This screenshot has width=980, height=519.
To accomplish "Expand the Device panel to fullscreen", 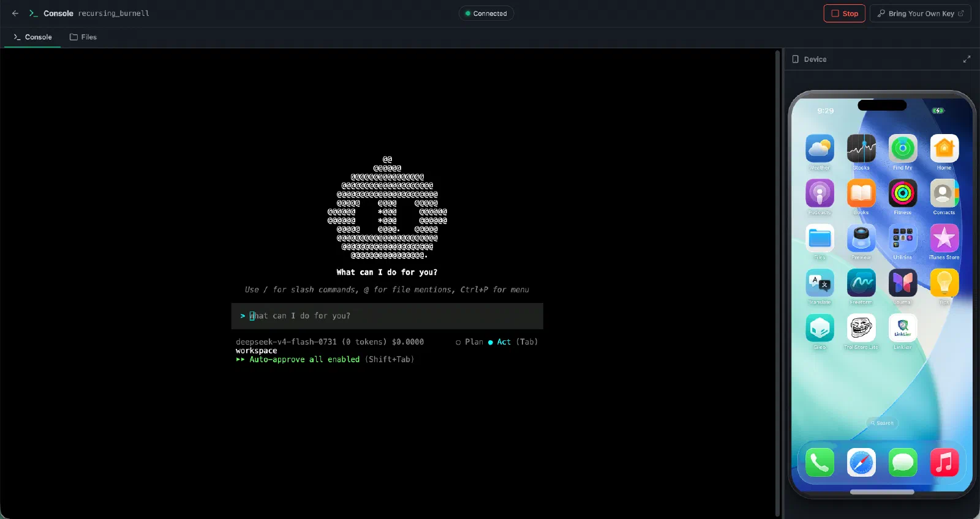I will [967, 59].
